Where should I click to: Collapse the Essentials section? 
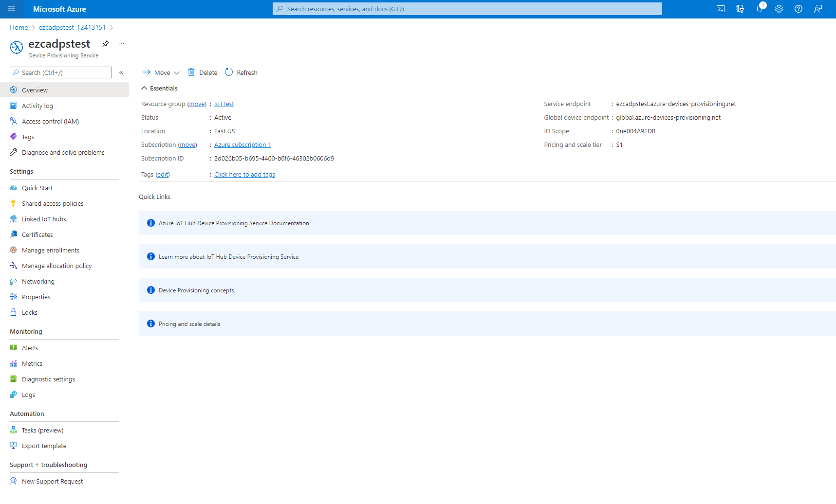144,89
